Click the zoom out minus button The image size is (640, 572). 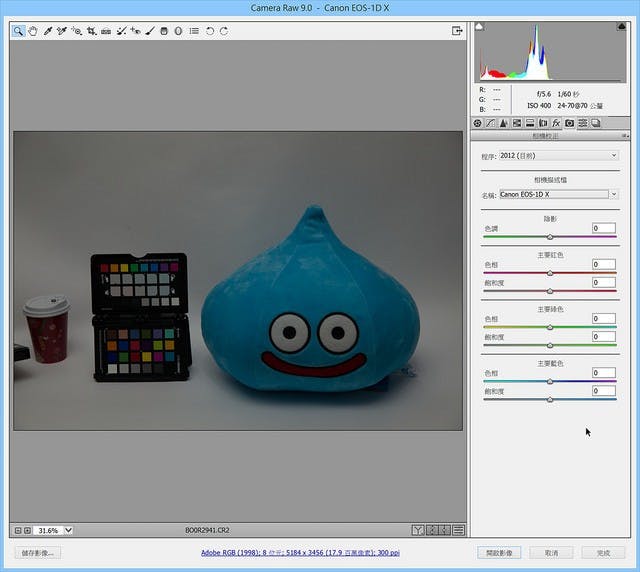coord(18,530)
